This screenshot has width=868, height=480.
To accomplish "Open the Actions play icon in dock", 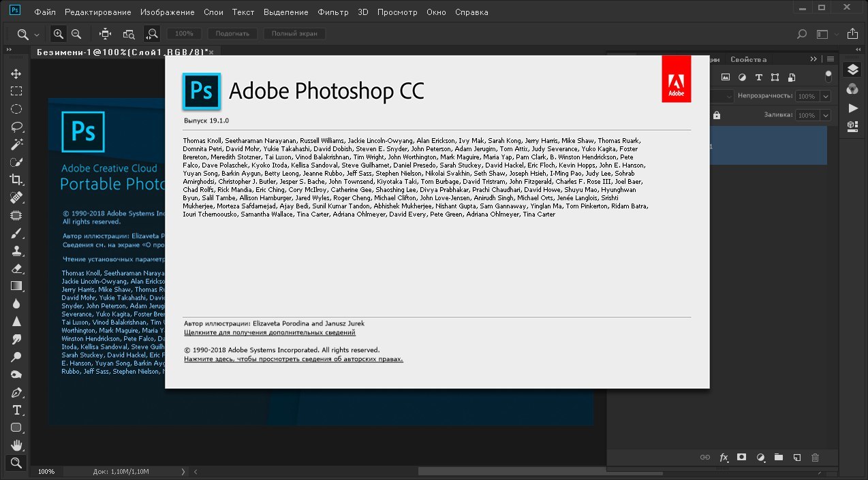I will coord(852,108).
